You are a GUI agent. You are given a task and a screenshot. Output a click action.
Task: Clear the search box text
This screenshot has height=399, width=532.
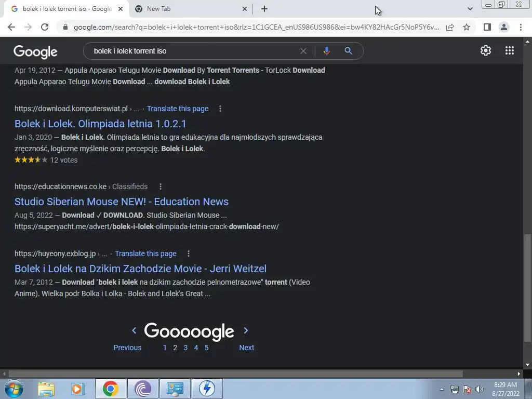[x=303, y=51]
